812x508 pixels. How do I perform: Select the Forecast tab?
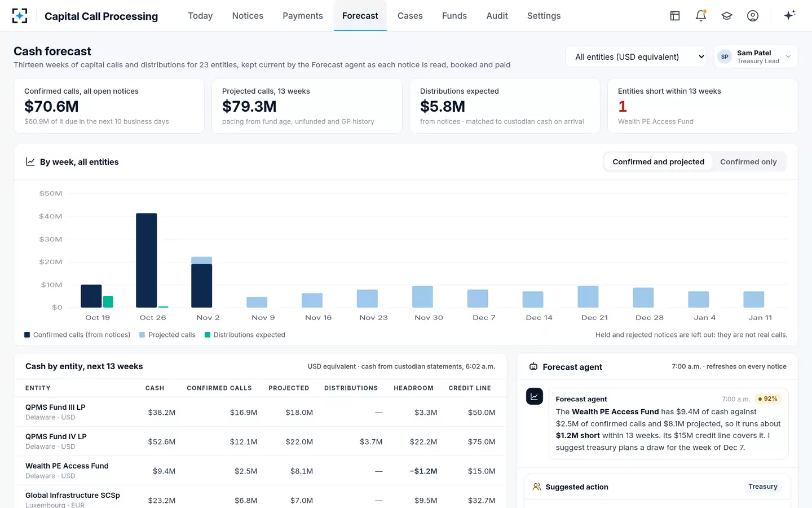pyautogui.click(x=360, y=16)
